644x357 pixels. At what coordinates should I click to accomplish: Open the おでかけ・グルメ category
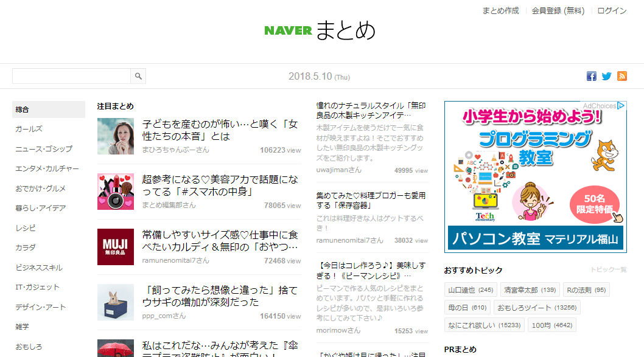[41, 189]
